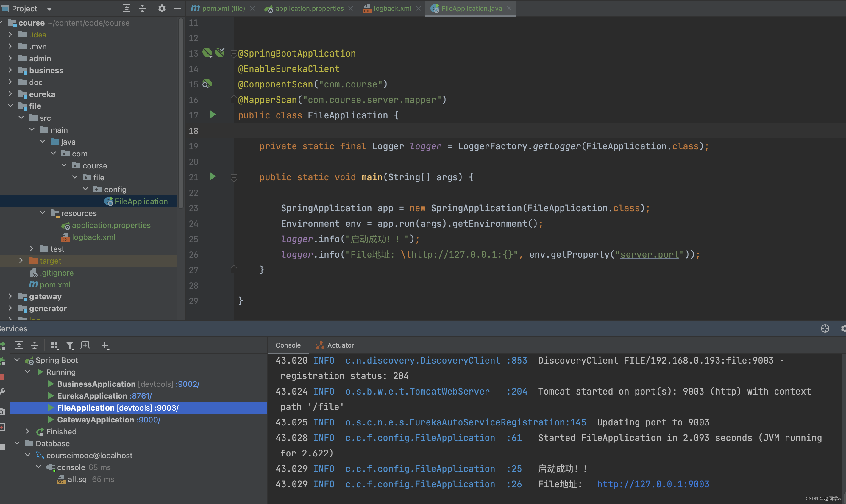This screenshot has width=846, height=504.
Task: Click the Filter services icon
Action: tap(70, 345)
